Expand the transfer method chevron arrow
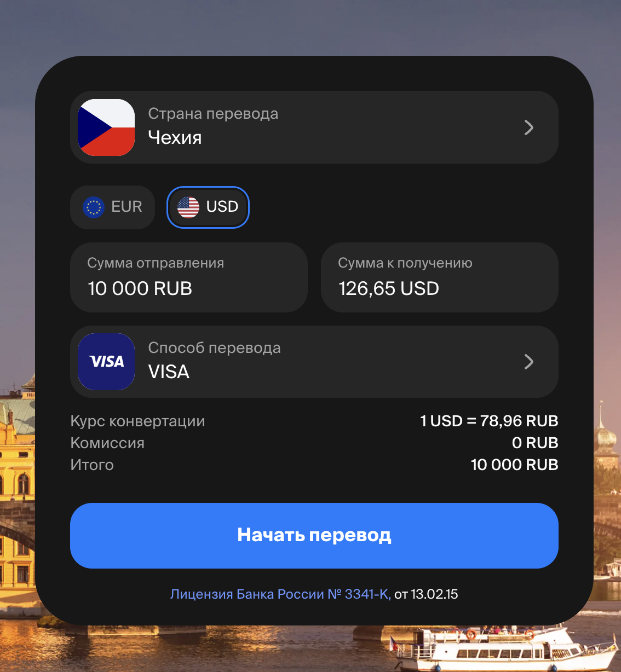621x672 pixels. 528,362
